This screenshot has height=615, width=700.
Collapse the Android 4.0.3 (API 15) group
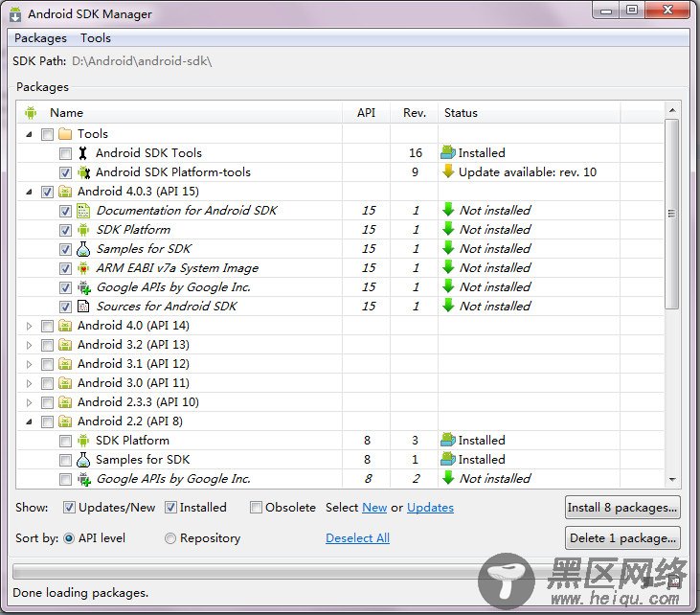tap(29, 192)
